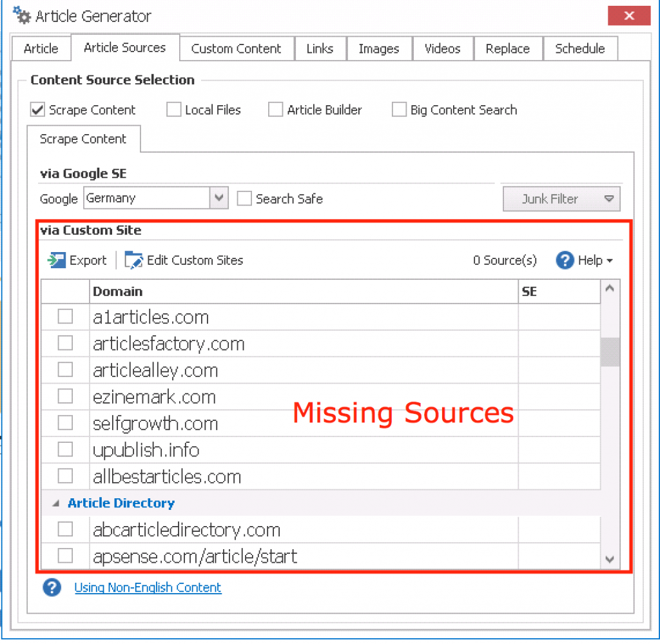Image resolution: width=660 pixels, height=644 pixels.
Task: Select the a1articles.com domain row
Action: point(321,317)
